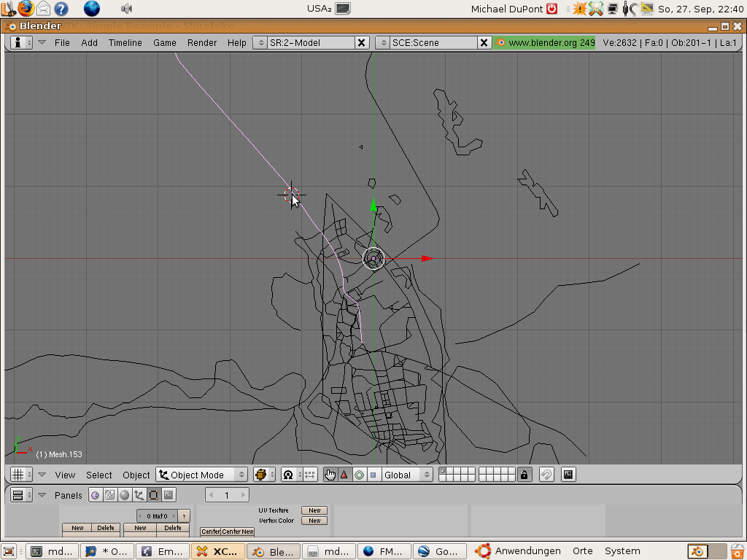Click the red power button next to Michael DuPont
This screenshot has width=747, height=560.
pyautogui.click(x=551, y=8)
